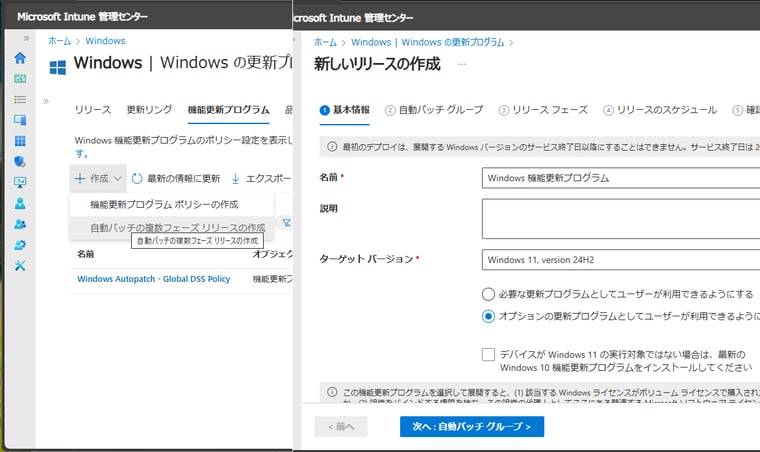Click the refresh circular arrow icon
The width and height of the screenshot is (760, 452).
tap(137, 179)
